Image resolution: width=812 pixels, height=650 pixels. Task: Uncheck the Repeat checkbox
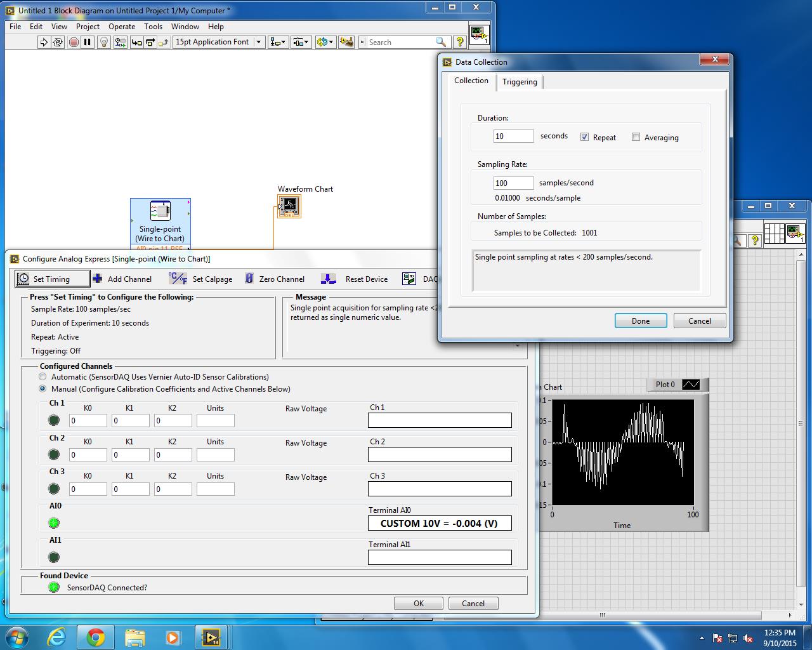click(x=584, y=137)
